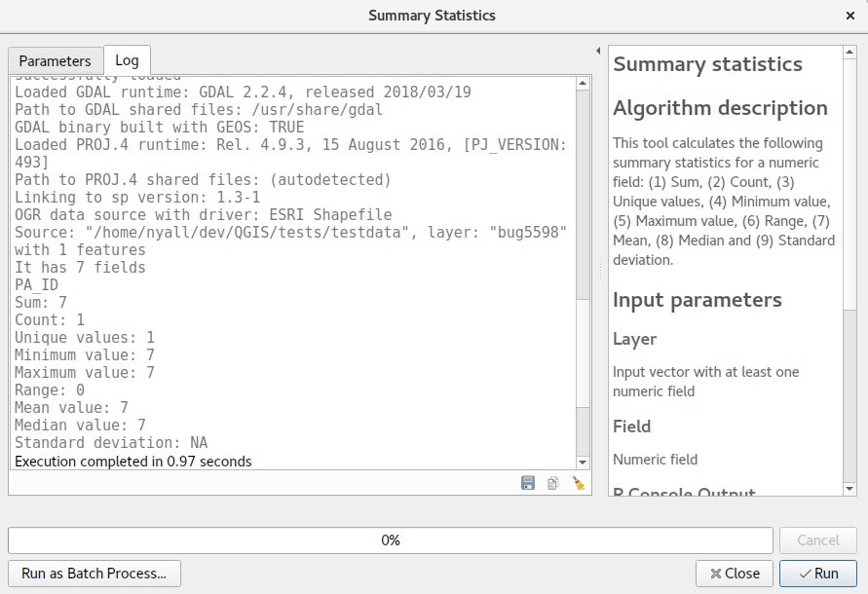
Task: Collapse help panel with arrow
Action: click(x=598, y=51)
